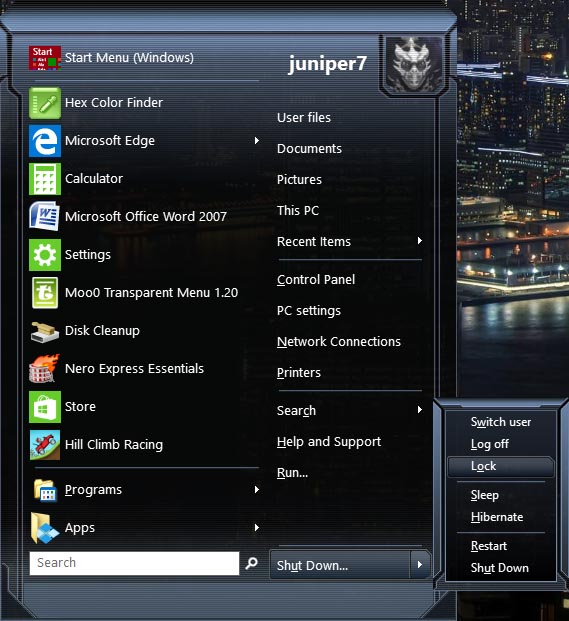Click the Settings label text
The width and height of the screenshot is (569, 621).
click(88, 255)
